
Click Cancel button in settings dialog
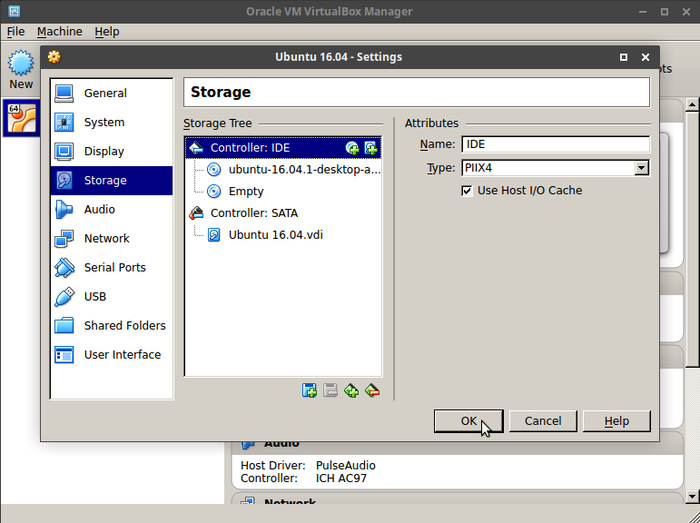click(543, 421)
